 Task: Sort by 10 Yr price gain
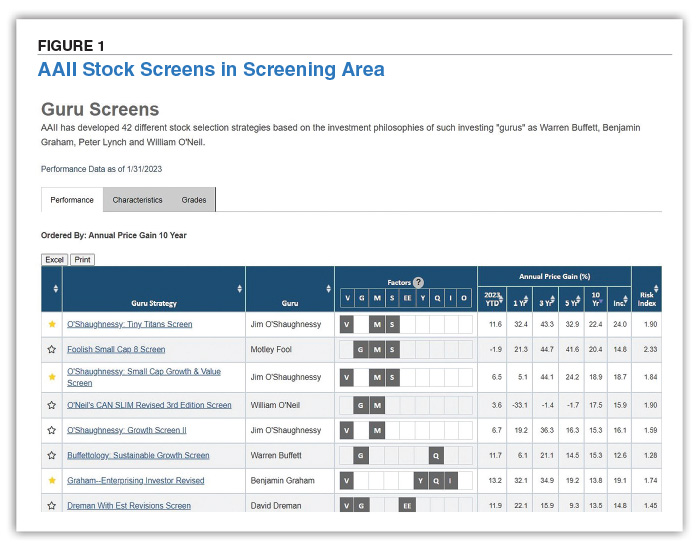[x=596, y=299]
